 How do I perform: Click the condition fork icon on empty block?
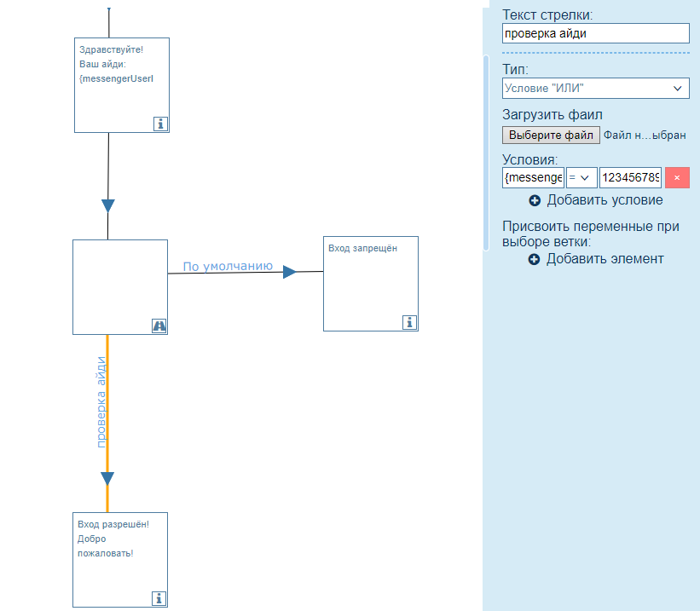(x=159, y=326)
